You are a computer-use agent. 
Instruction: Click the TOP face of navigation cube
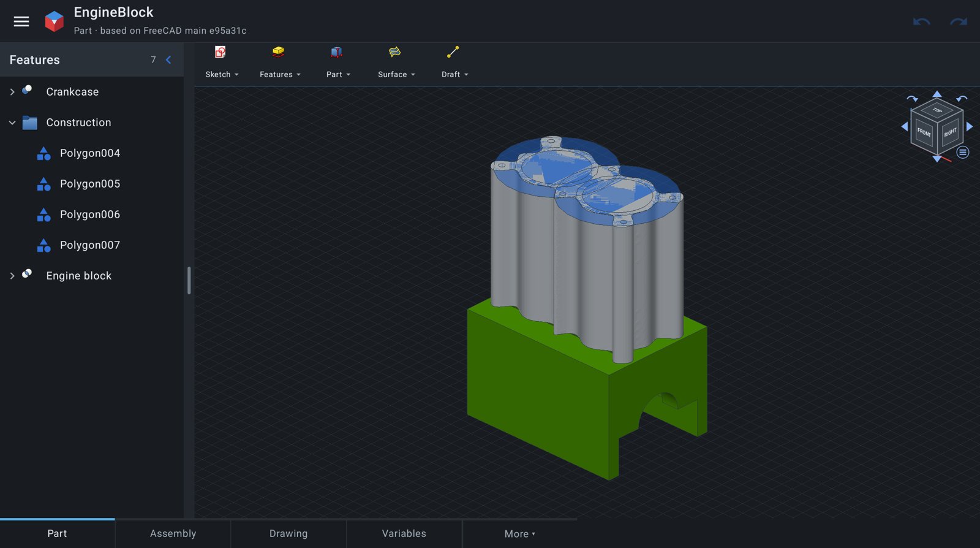[937, 110]
